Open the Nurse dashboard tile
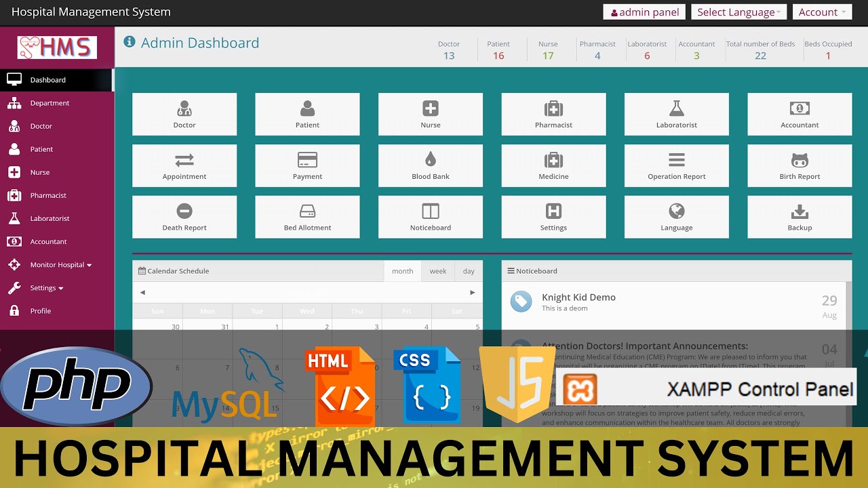Screen dimensions: 868x488 pos(431,115)
